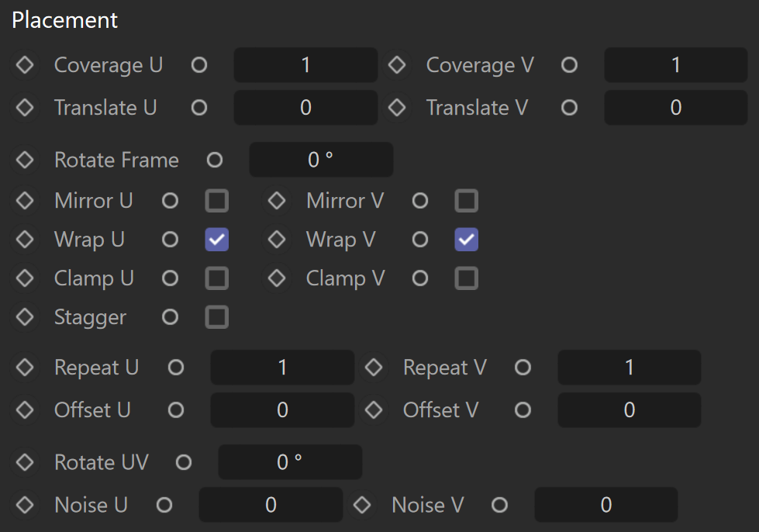Click the Translate U value field

(306, 108)
